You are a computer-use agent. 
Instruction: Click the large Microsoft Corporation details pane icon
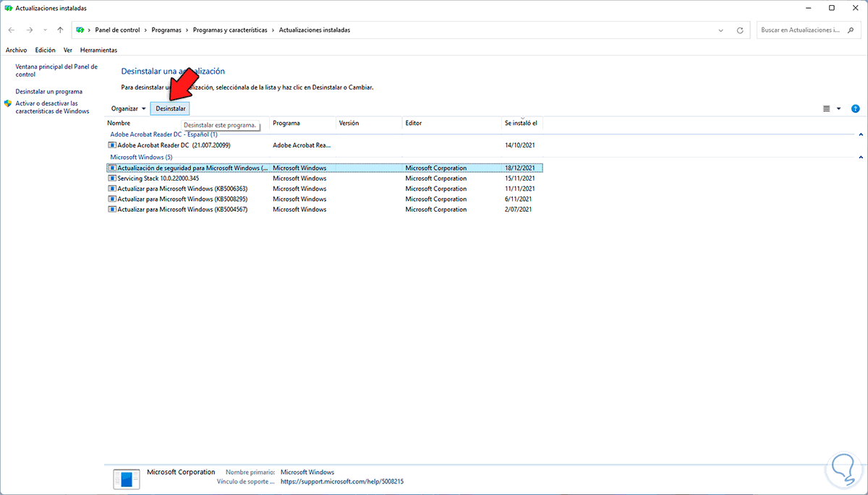pyautogui.click(x=126, y=478)
